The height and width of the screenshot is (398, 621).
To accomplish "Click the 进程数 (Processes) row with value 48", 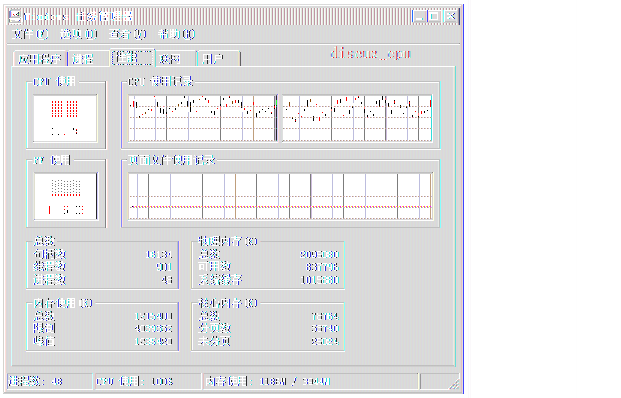I will 103,280.
